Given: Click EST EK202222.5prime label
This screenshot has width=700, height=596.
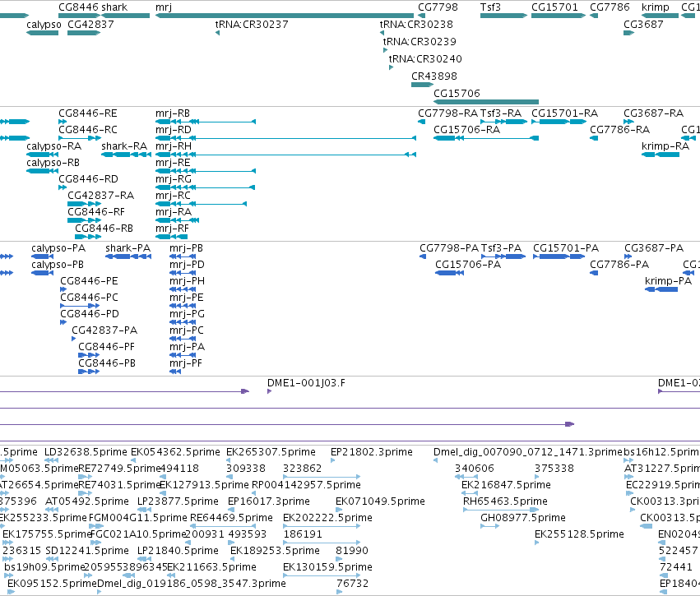Looking at the screenshot, I should (x=327, y=518).
